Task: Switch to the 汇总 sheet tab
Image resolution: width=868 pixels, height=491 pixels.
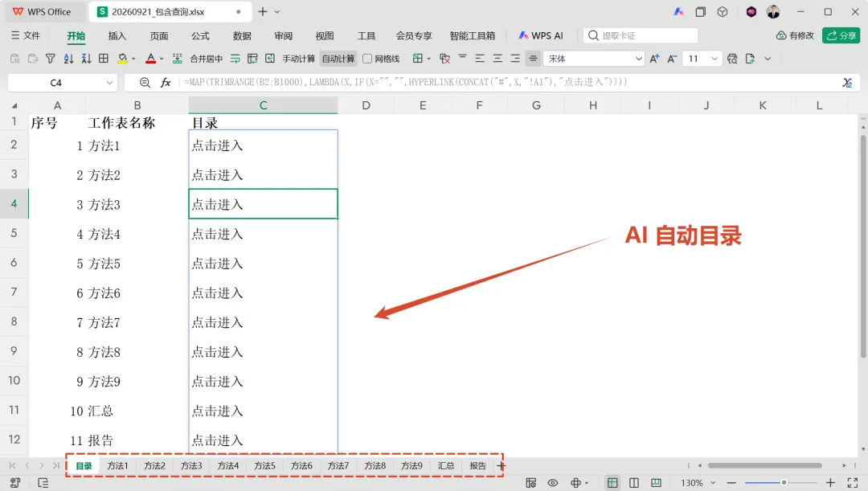Action: tap(445, 465)
